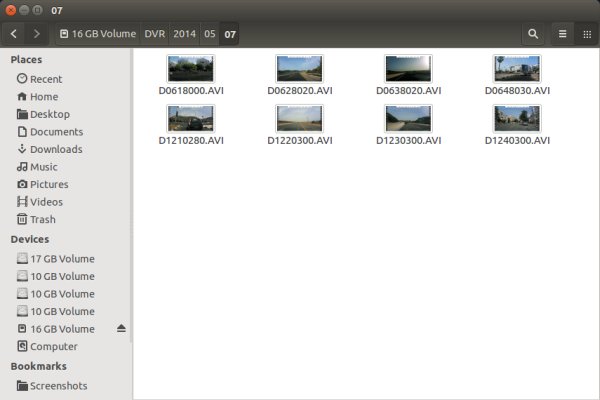Select the D0638020.AVI thumbnail
This screenshot has height=400, width=600.
point(408,69)
